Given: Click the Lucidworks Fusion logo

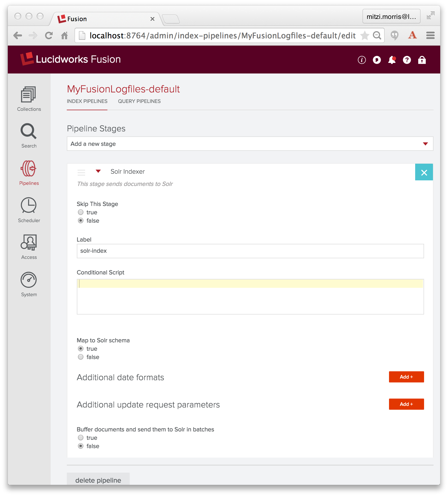Looking at the screenshot, I should click(71, 59).
